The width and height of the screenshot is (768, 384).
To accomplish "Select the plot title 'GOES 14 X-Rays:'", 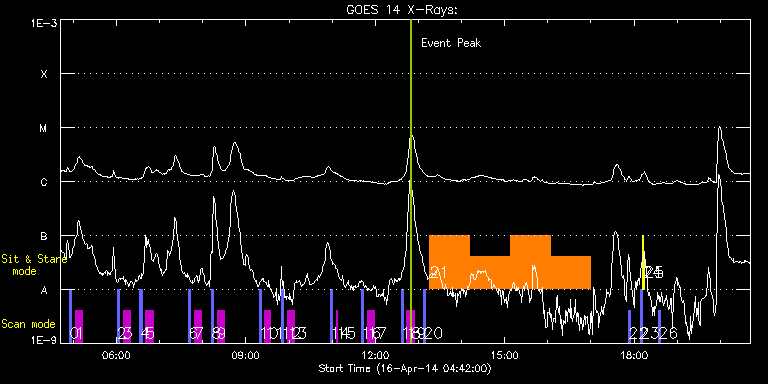I will pos(402,10).
